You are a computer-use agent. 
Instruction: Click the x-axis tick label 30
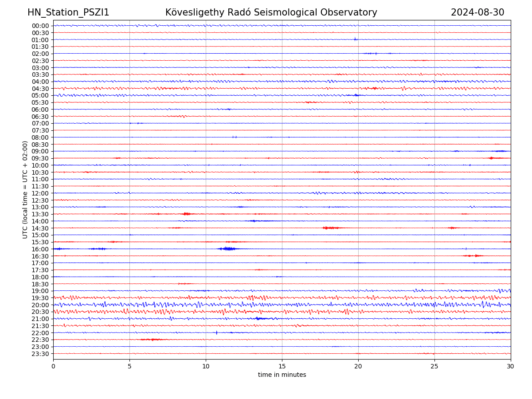[x=511, y=367]
